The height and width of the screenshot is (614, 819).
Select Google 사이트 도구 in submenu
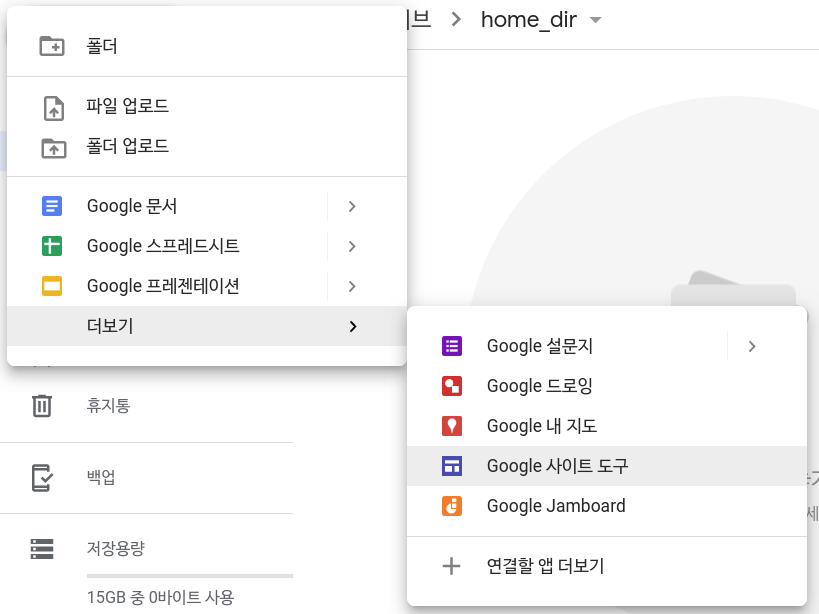(x=607, y=466)
